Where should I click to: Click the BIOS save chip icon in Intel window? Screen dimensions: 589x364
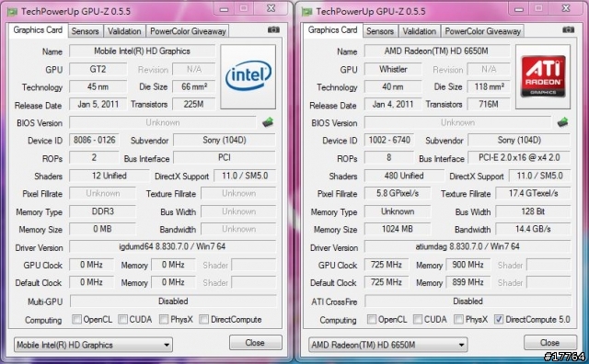[268, 122]
